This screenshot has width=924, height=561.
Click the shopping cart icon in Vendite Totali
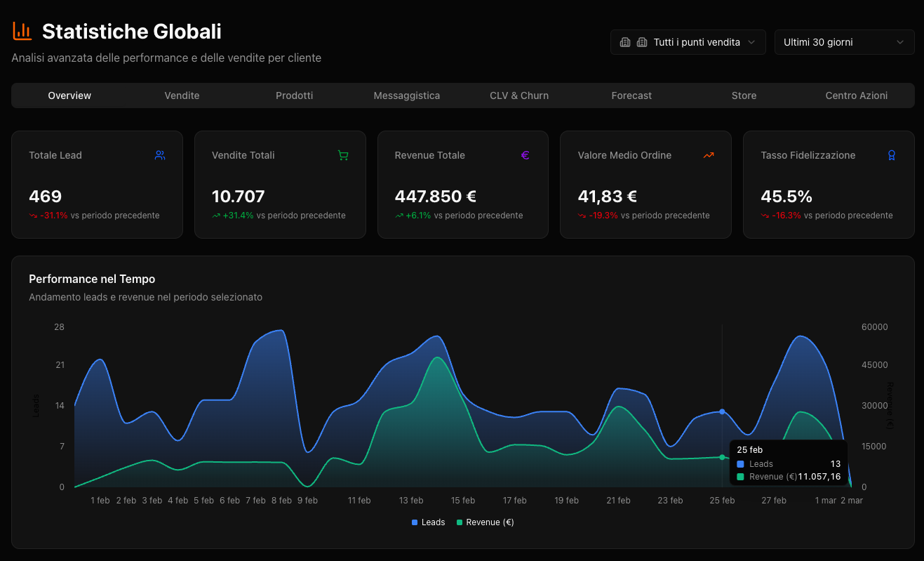[343, 155]
